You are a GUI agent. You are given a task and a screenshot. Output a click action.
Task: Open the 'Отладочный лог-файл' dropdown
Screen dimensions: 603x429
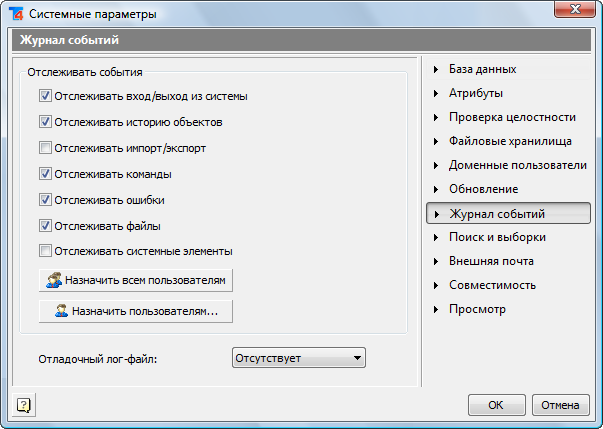299,358
